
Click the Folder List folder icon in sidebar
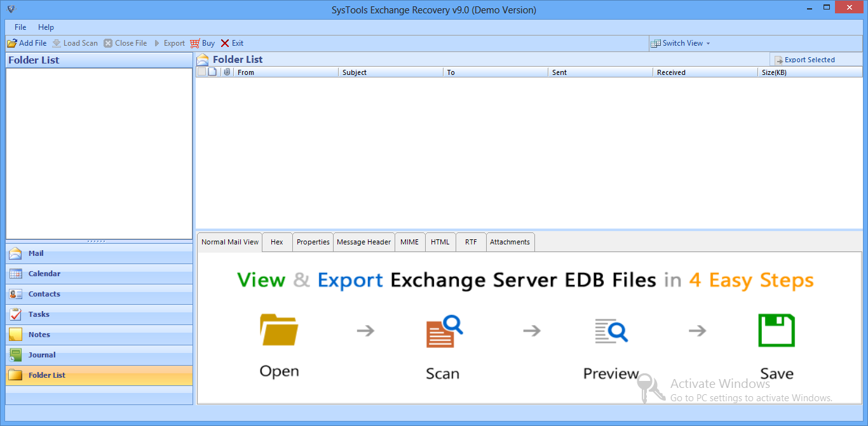pos(16,376)
